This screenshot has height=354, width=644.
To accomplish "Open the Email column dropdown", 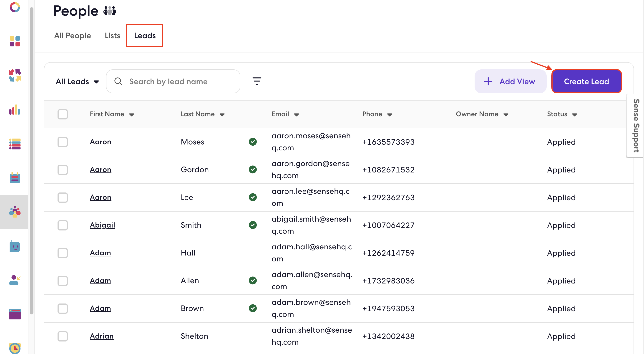I will coord(297,115).
